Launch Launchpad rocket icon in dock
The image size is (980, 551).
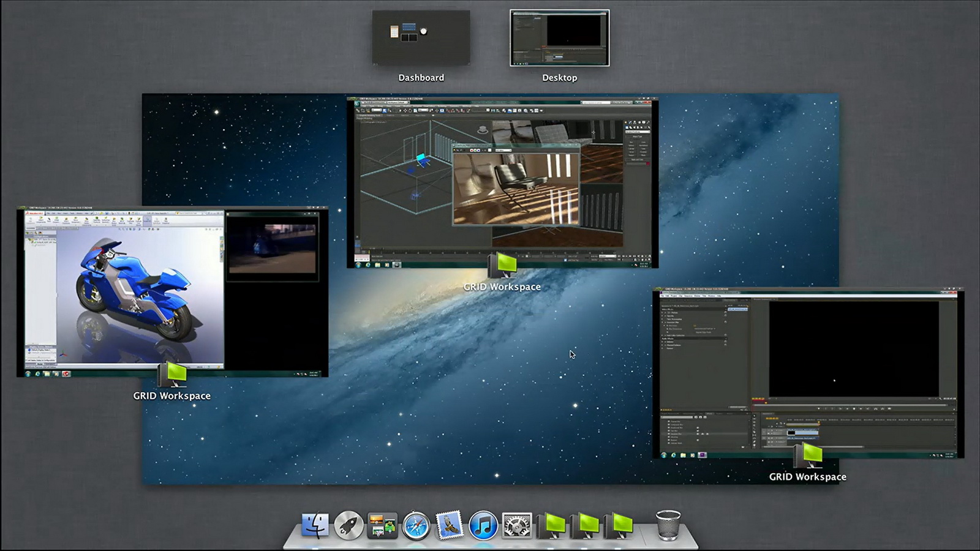click(349, 525)
